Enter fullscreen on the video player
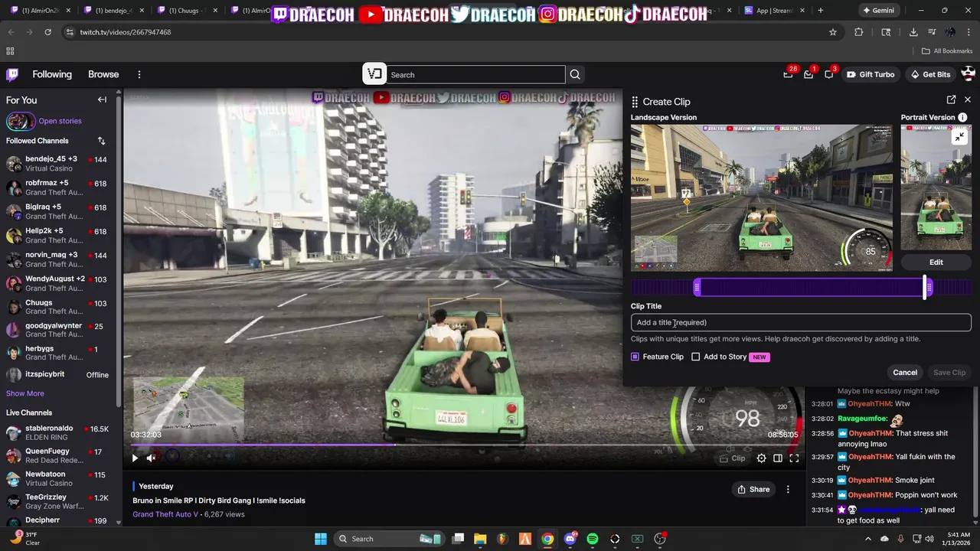The image size is (980, 551). tap(794, 458)
